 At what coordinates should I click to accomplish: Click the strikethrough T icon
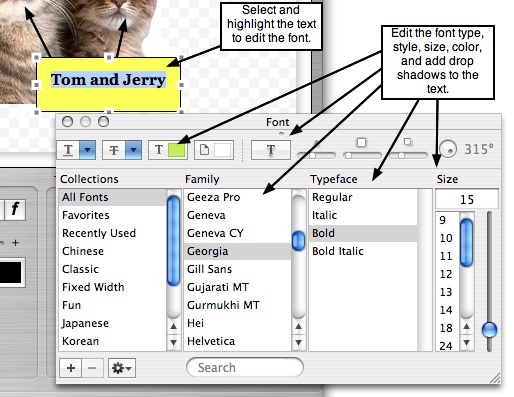(x=114, y=150)
